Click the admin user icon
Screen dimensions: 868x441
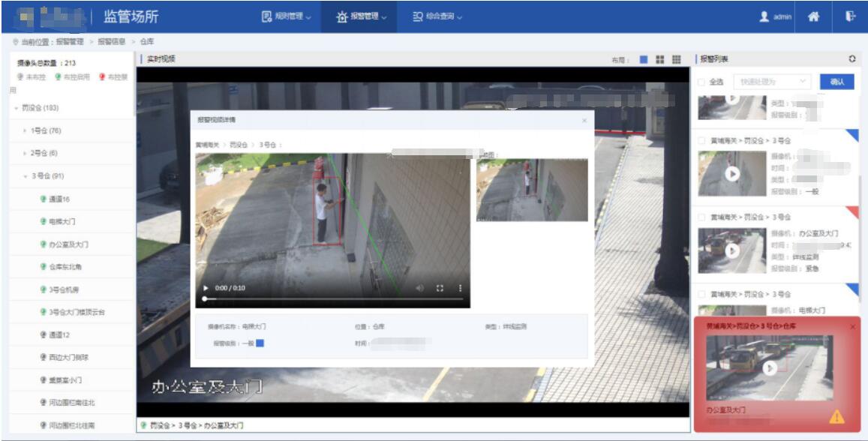(764, 16)
